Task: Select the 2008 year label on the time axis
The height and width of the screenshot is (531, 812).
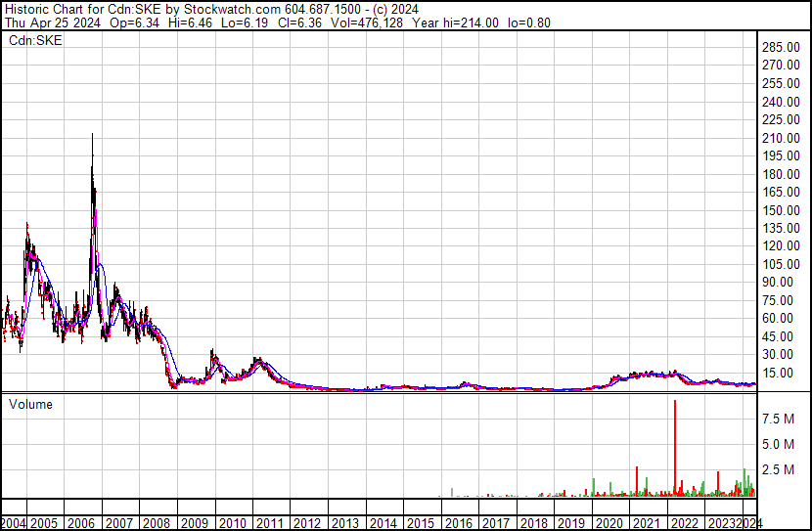Action: [156, 523]
